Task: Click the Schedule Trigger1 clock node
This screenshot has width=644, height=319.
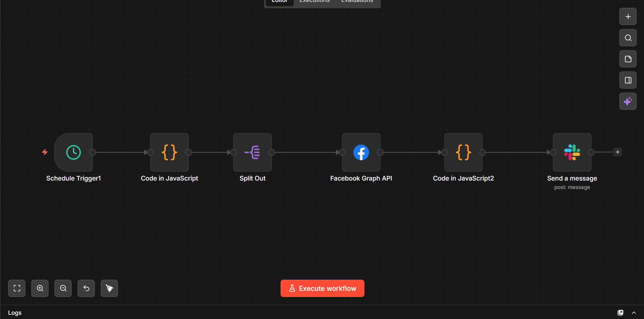Action: click(x=74, y=152)
